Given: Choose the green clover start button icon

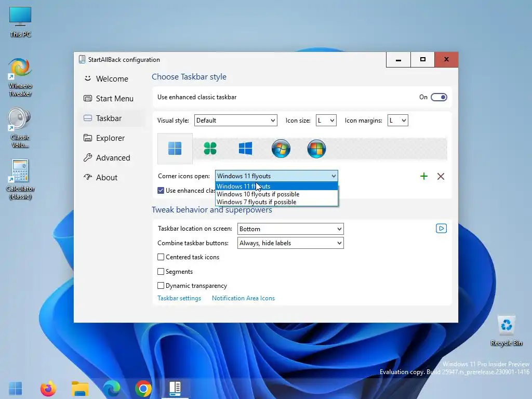Looking at the screenshot, I should [210, 149].
